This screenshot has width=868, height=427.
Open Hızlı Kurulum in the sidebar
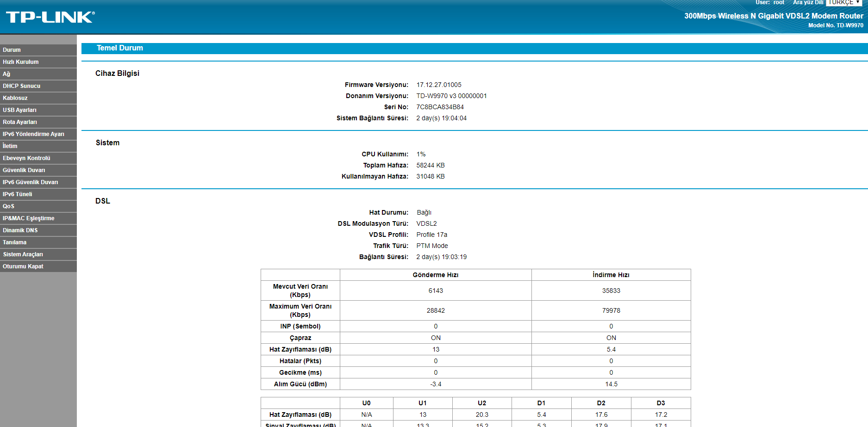point(38,62)
